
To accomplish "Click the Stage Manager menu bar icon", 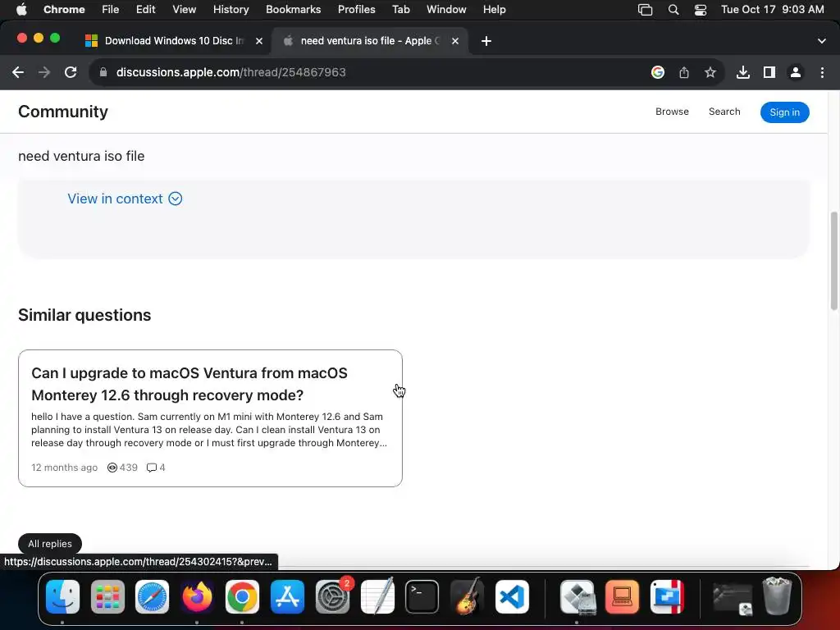I will point(645,10).
